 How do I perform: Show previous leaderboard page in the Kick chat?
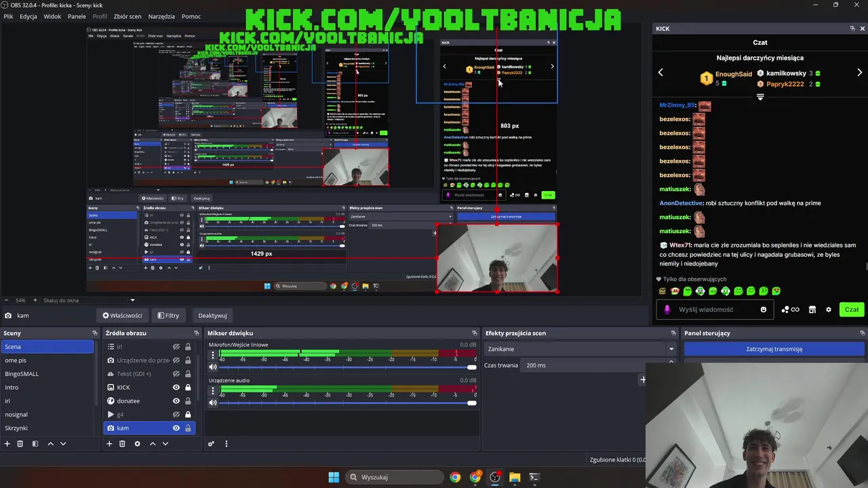[660, 73]
